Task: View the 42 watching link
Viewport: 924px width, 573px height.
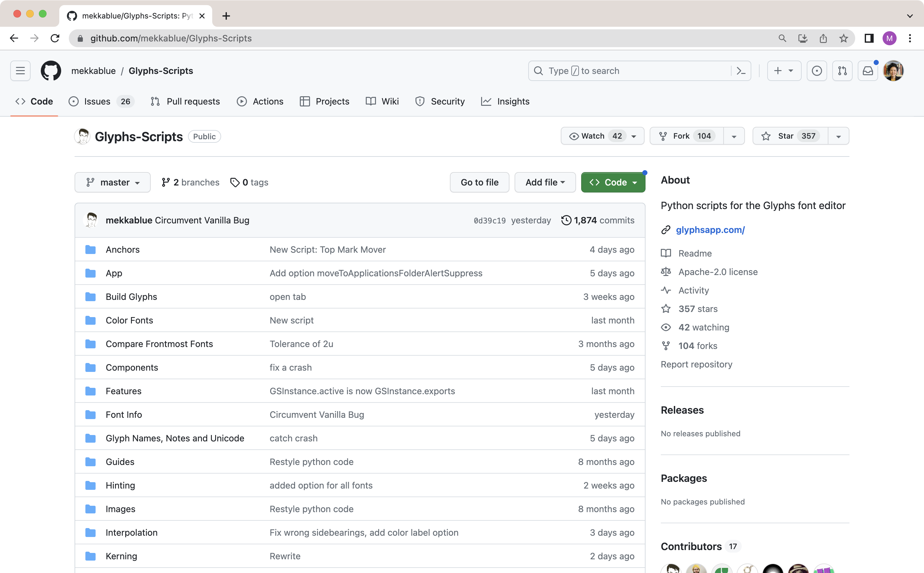Action: [x=704, y=327]
